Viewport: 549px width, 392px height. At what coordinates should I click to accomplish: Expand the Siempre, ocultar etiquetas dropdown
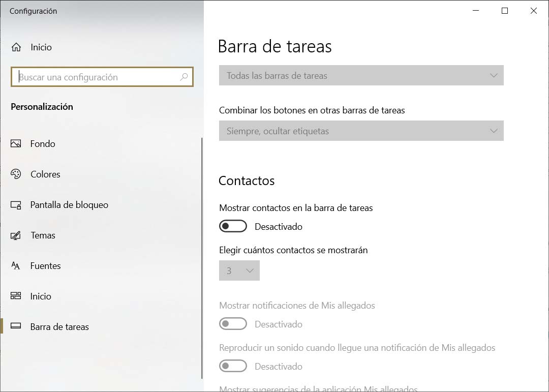(361, 131)
